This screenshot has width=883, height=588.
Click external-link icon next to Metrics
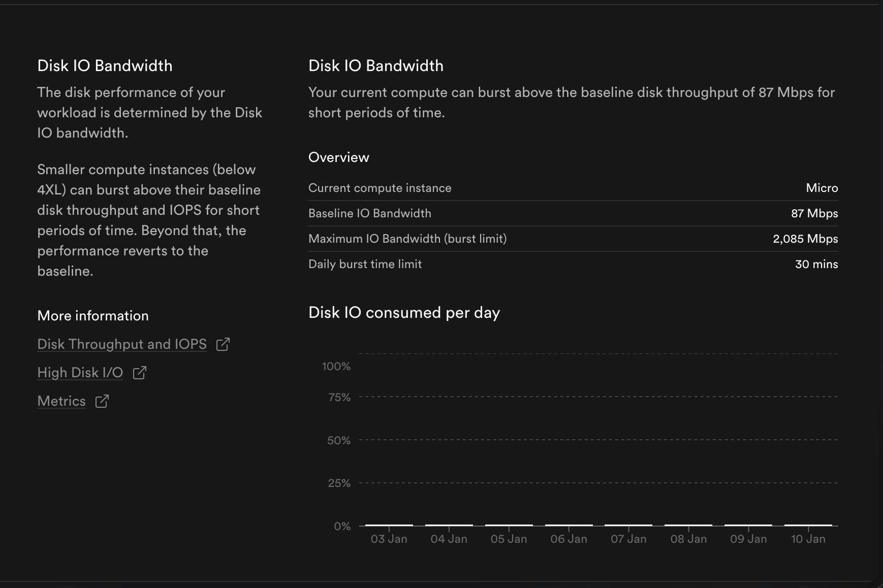click(x=102, y=401)
